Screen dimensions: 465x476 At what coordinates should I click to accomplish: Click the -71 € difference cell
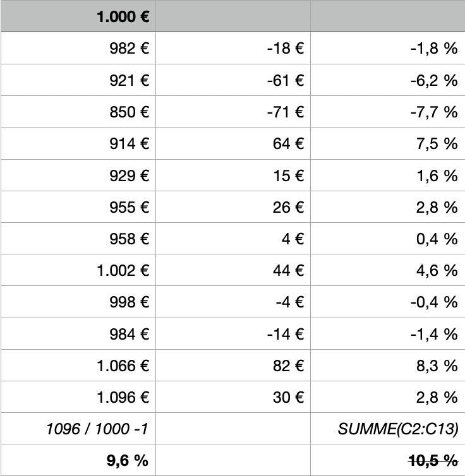pyautogui.click(x=286, y=112)
